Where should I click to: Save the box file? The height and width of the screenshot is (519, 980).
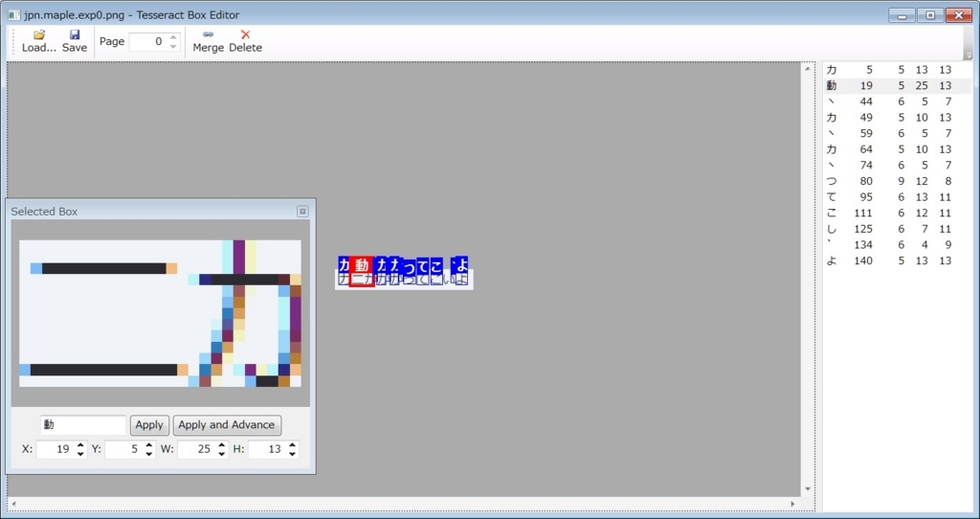75,41
